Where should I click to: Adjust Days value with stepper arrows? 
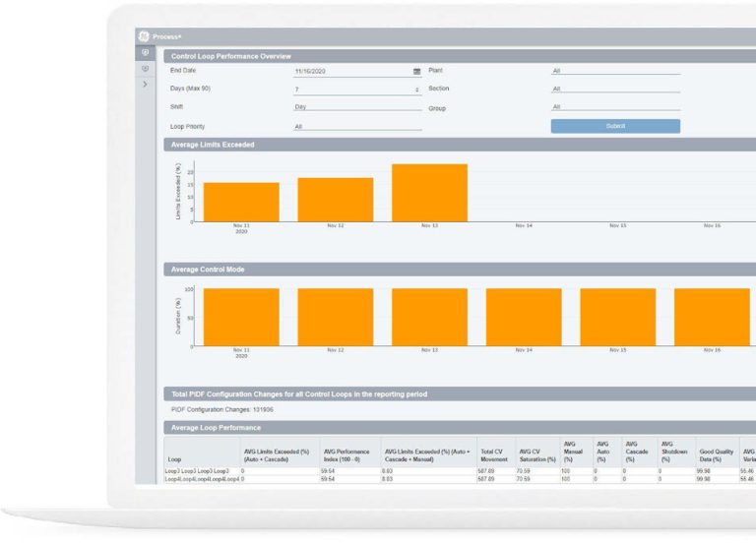coord(416,90)
